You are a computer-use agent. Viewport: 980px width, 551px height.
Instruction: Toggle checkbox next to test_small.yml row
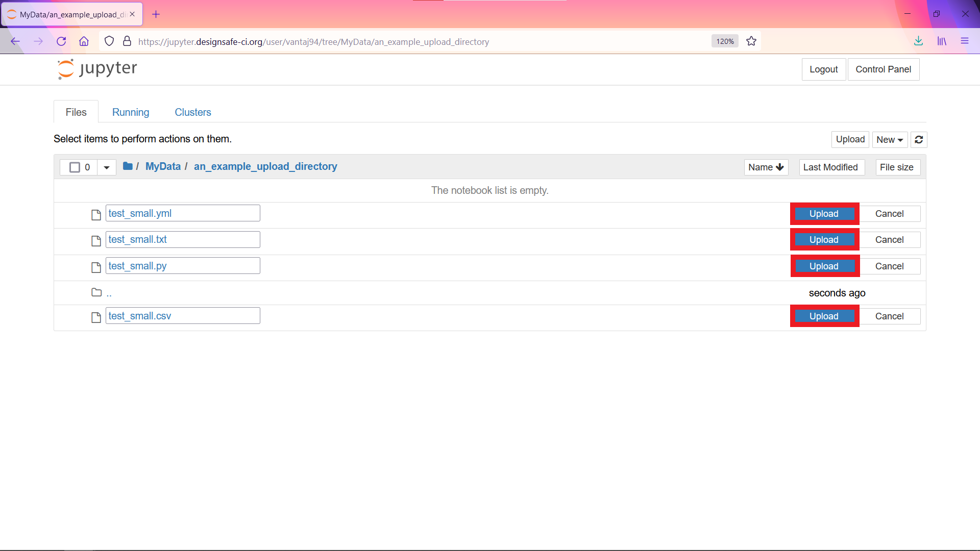tap(74, 214)
